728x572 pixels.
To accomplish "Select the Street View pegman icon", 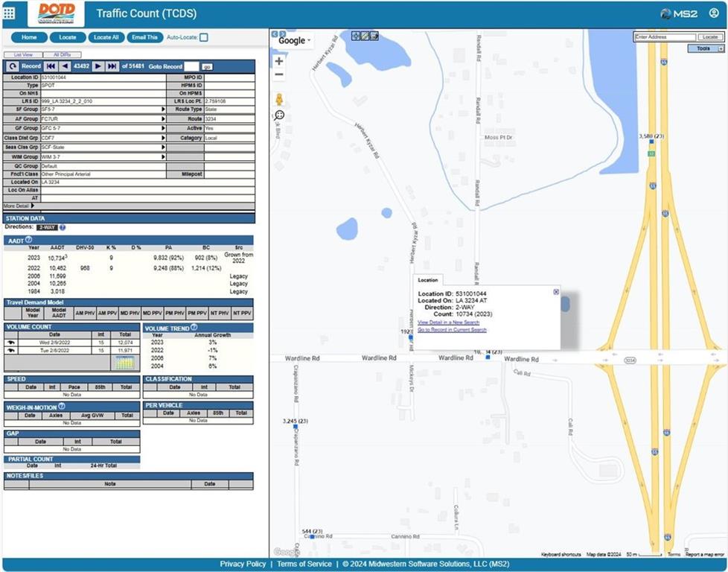I will click(279, 100).
